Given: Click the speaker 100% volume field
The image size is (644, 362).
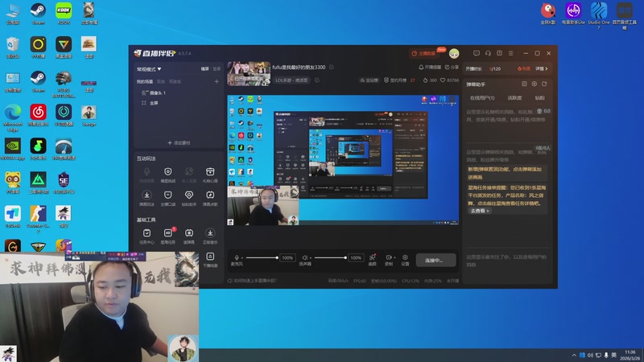Looking at the screenshot, I should [x=356, y=257].
